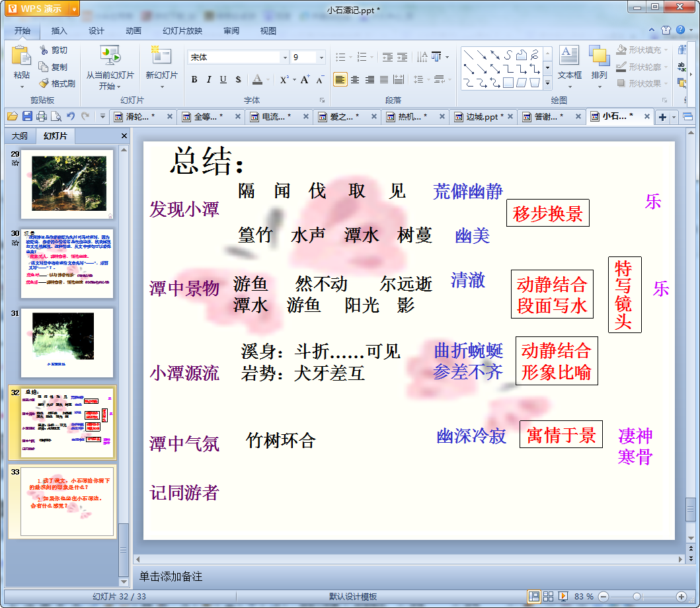This screenshot has height=608, width=700.
Task: Open the help question mark icon
Action: (x=680, y=30)
